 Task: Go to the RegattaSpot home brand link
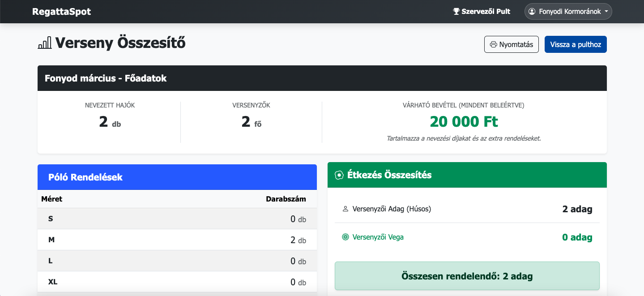click(61, 12)
